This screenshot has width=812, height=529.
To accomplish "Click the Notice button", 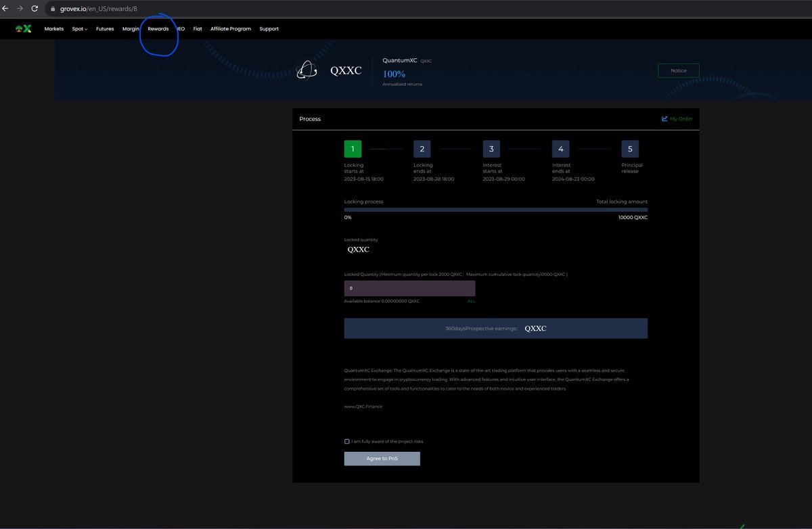I will tap(679, 70).
